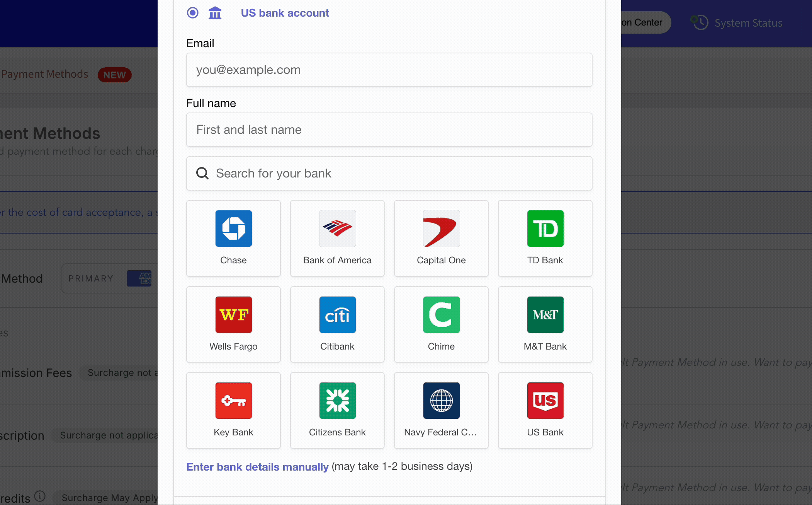
Task: Click the Email input field
Action: [389, 70]
